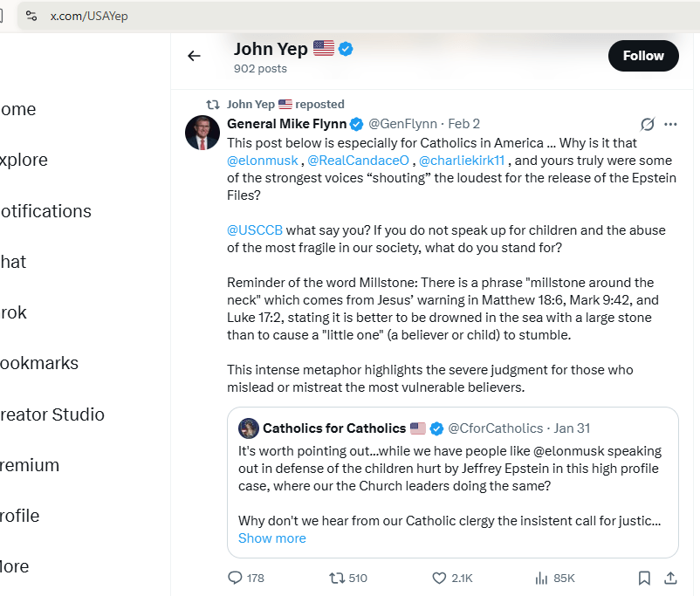This screenshot has width=700, height=596.
Task: Expand quoted post with Show more
Action: click(271, 538)
